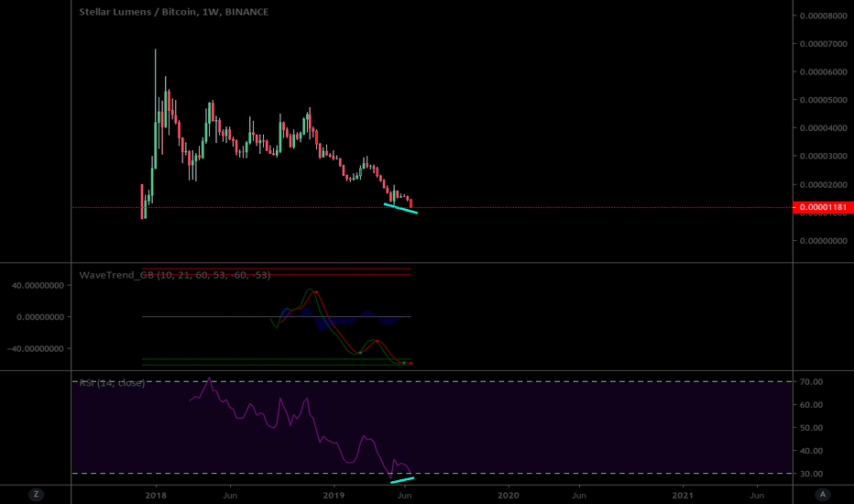854x504 pixels.
Task: Click the 0.00006000 price axis label
Action: click(823, 71)
